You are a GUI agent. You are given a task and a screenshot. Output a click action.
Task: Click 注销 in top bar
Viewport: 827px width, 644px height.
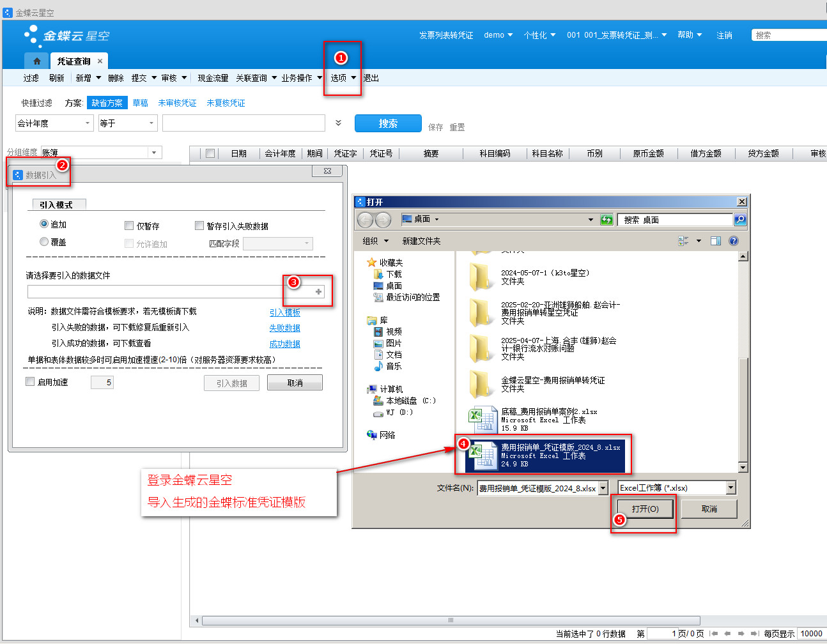click(724, 35)
